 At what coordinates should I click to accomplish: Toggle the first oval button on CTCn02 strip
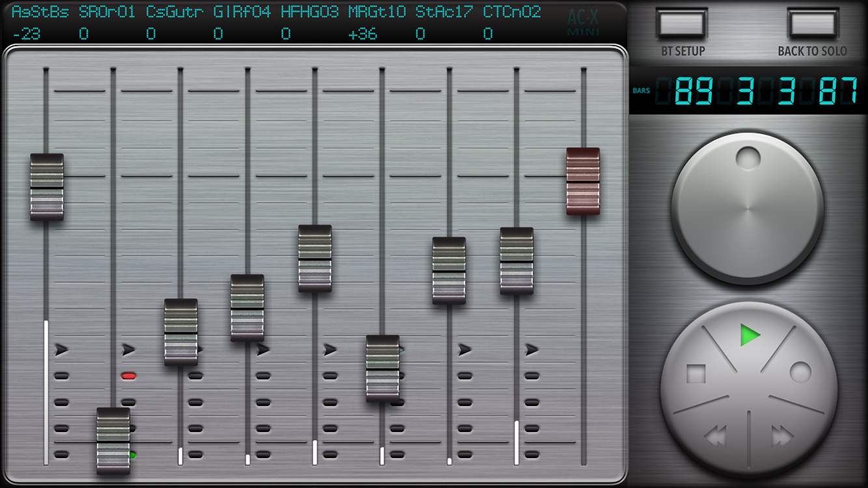(532, 375)
